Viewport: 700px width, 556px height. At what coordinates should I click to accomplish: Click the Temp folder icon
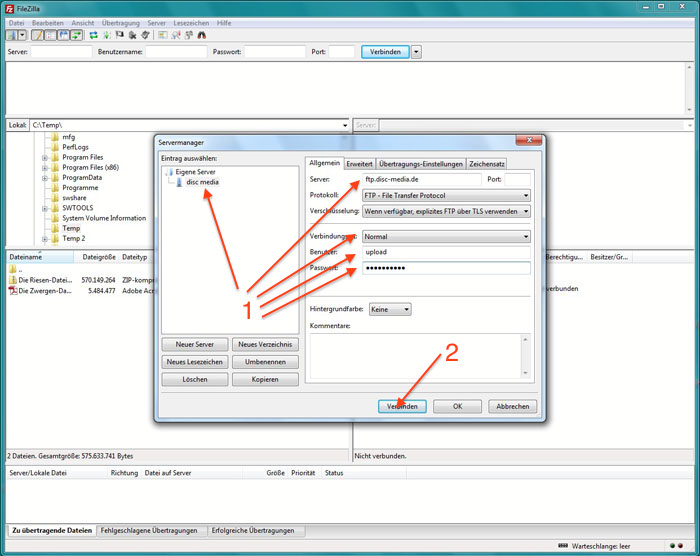pyautogui.click(x=55, y=228)
